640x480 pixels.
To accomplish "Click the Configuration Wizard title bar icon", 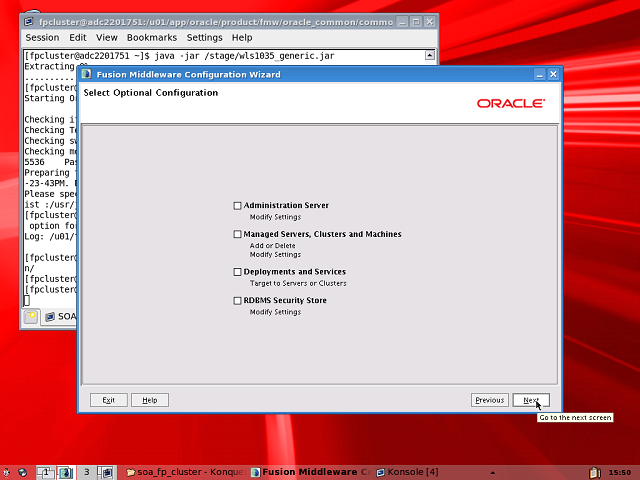I will (86, 74).
